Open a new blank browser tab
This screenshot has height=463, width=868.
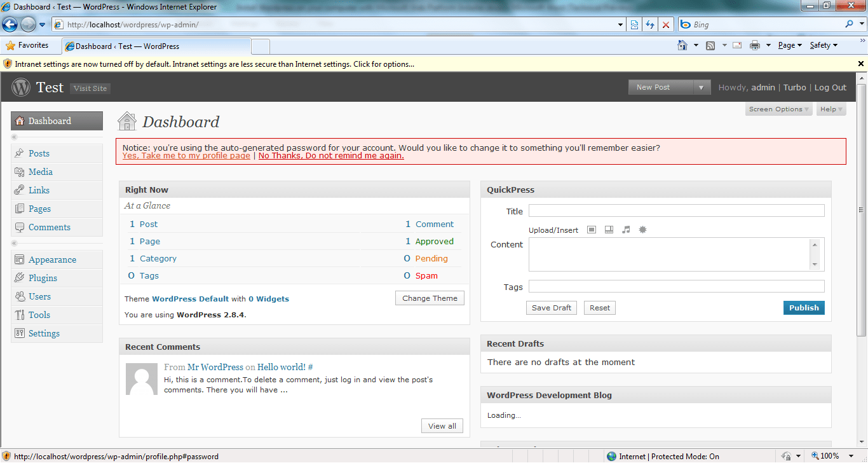[261, 46]
